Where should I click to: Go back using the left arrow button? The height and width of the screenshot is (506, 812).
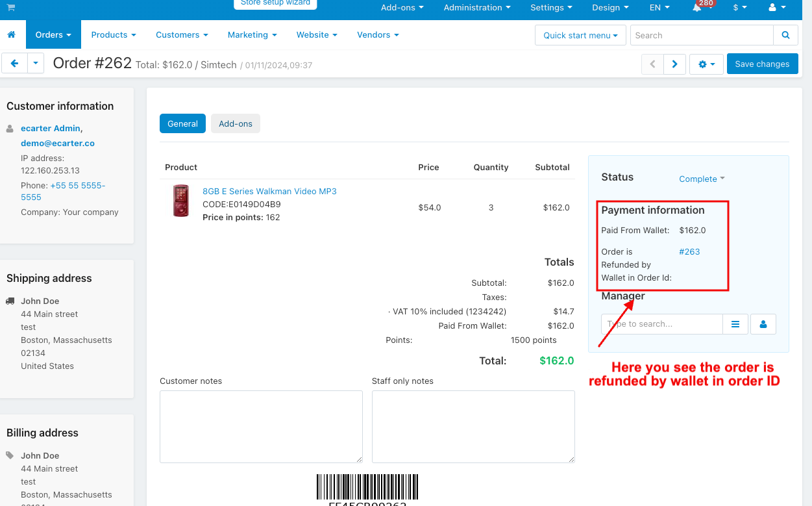pyautogui.click(x=14, y=64)
